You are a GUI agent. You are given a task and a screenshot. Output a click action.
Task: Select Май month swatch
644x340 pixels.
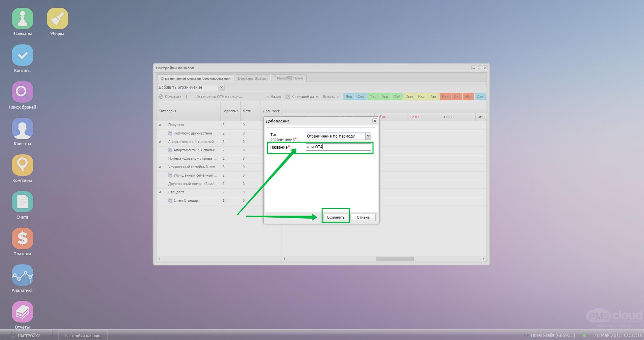(397, 97)
